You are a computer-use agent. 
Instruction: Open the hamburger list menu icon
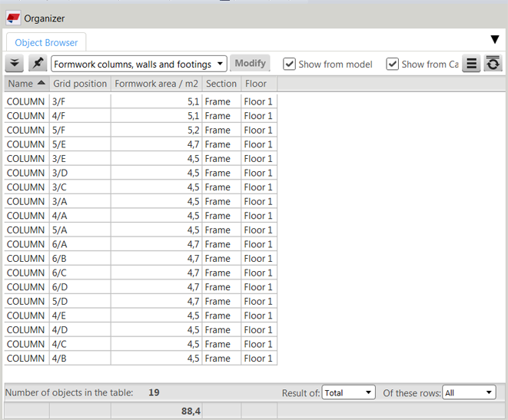pyautogui.click(x=471, y=64)
